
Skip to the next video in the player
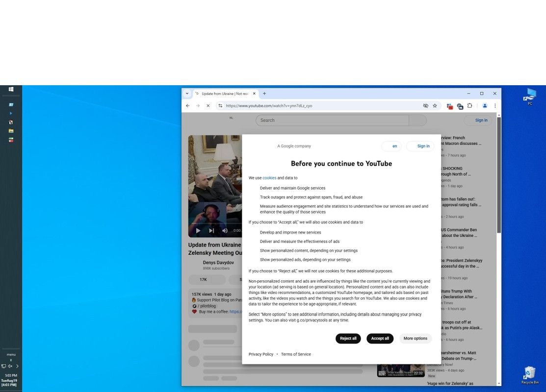point(211,231)
